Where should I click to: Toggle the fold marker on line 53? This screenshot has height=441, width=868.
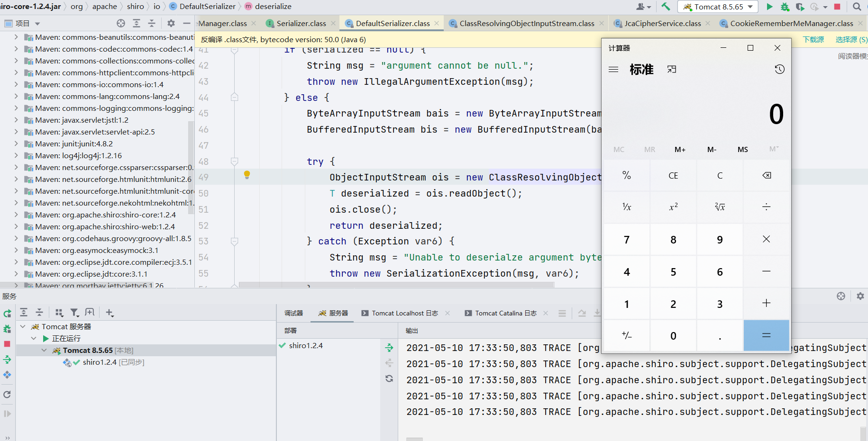234,241
